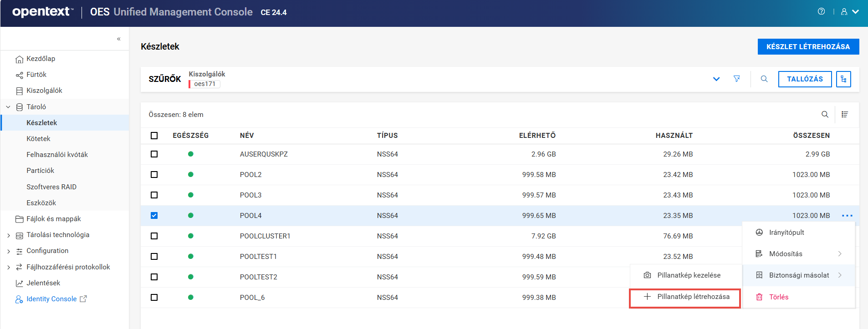The height and width of the screenshot is (329, 868).
Task: Toggle the select-all checkbox in table header
Action: pos(154,136)
